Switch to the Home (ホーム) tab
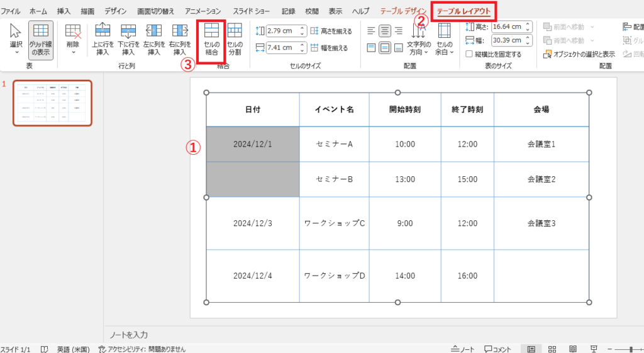Screen dimensions: 644x353 [x=38, y=11]
